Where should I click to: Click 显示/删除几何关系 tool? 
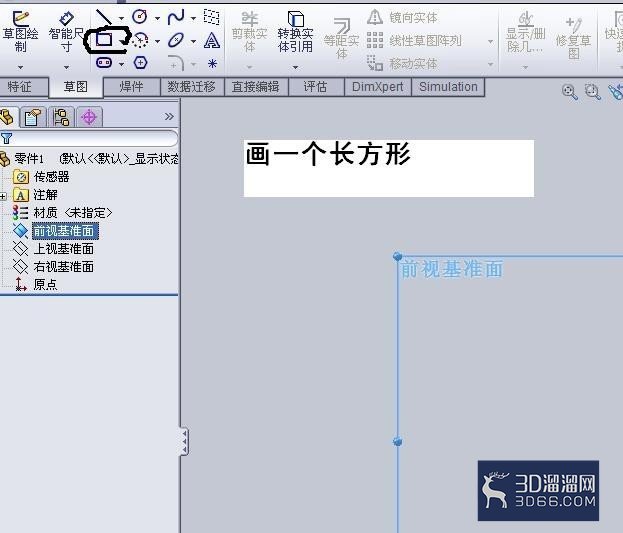(526, 32)
